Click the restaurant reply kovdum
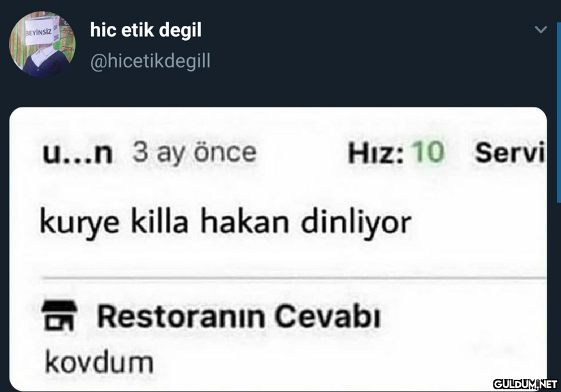Image resolution: width=561 pixels, height=392 pixels. pos(99,363)
